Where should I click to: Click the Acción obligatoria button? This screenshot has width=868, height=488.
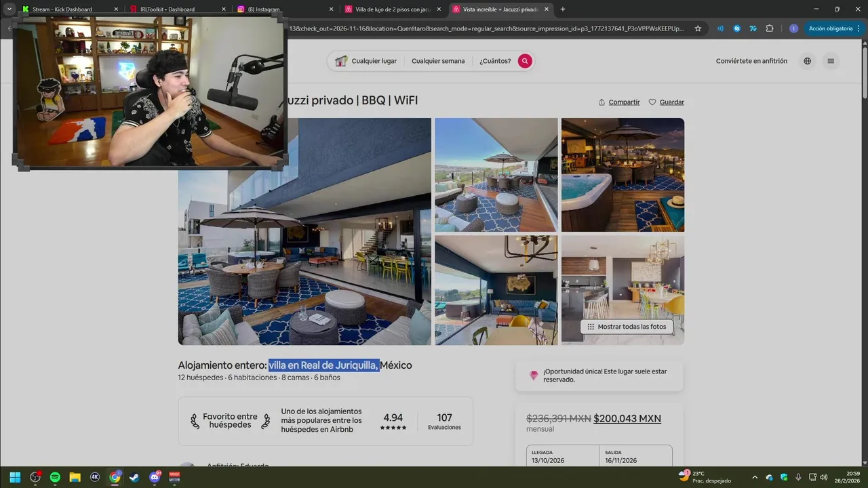click(834, 28)
